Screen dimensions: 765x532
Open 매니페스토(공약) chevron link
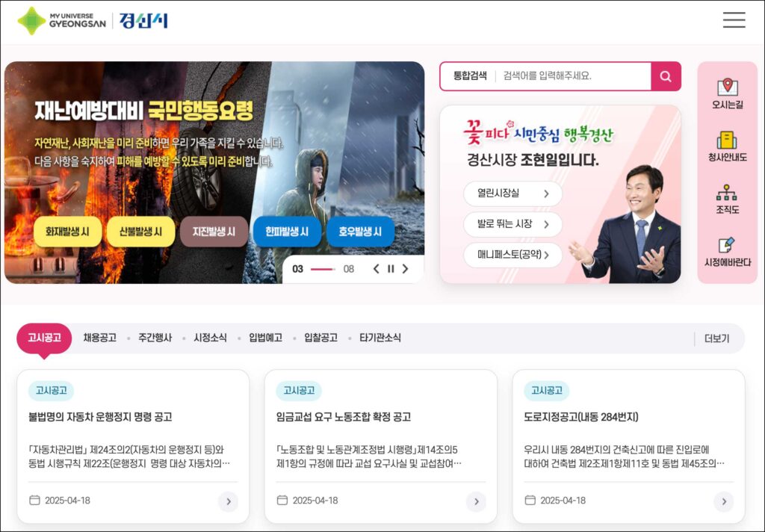pos(546,255)
